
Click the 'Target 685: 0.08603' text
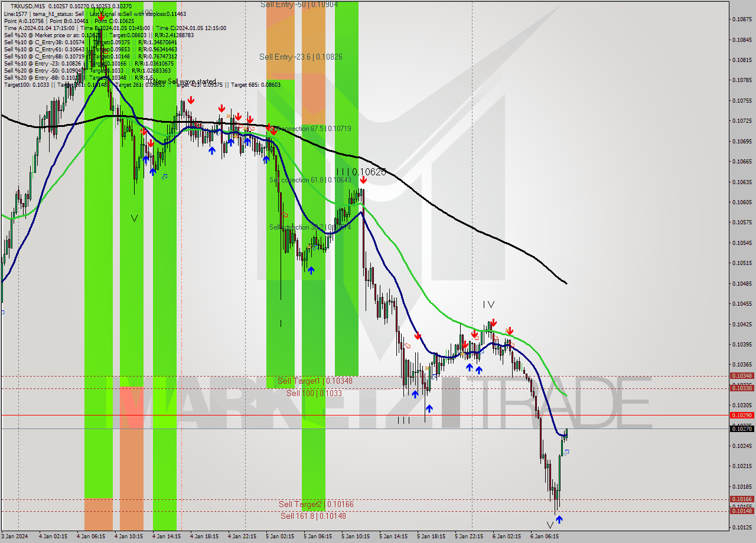click(x=255, y=84)
